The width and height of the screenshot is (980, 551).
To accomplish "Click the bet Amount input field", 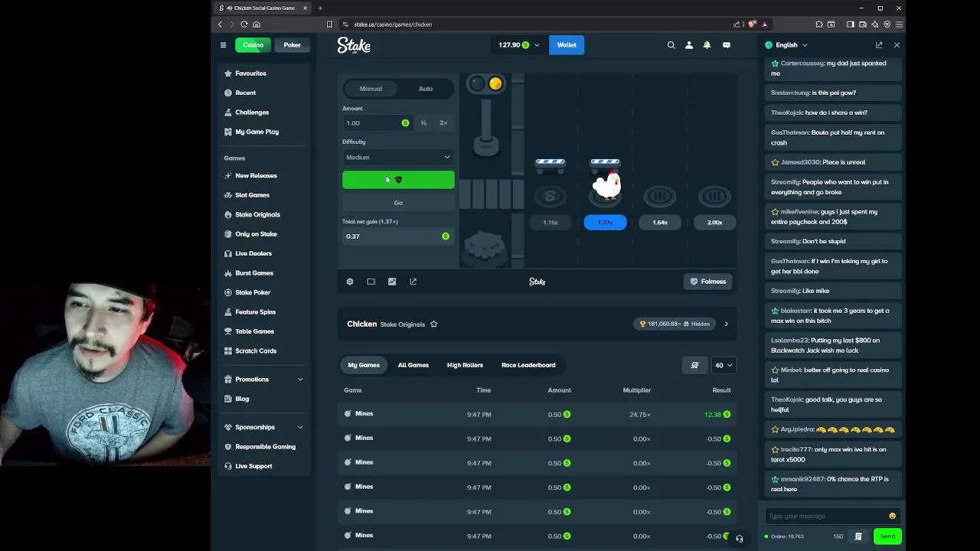I will (377, 123).
